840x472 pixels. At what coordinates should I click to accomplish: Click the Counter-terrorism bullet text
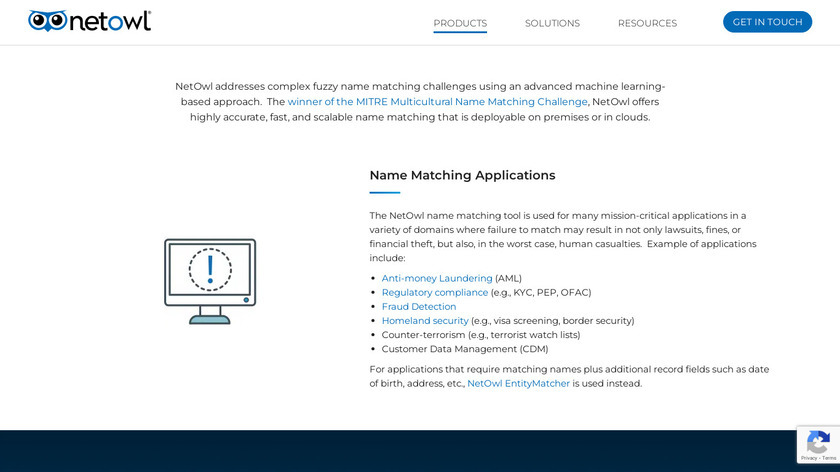[481, 335]
